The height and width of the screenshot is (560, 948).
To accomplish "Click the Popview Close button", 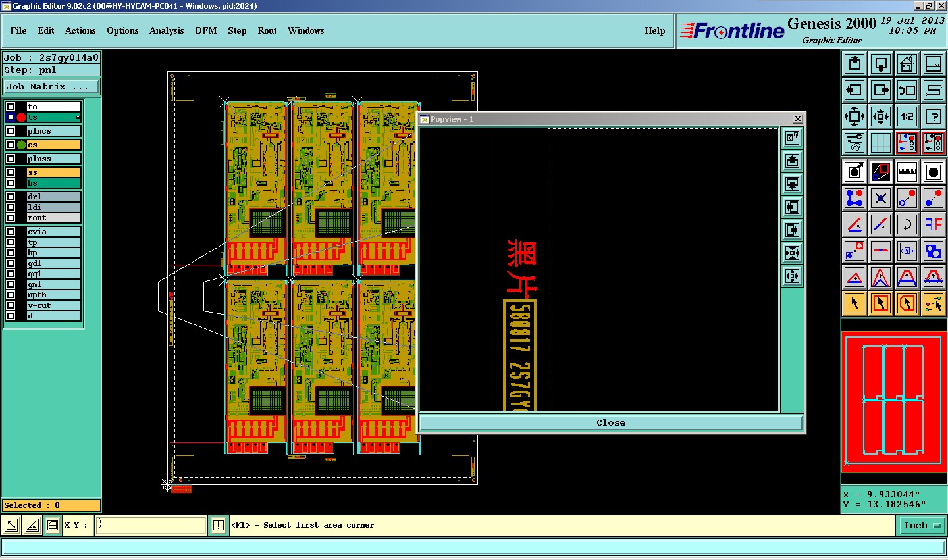I will (x=611, y=423).
